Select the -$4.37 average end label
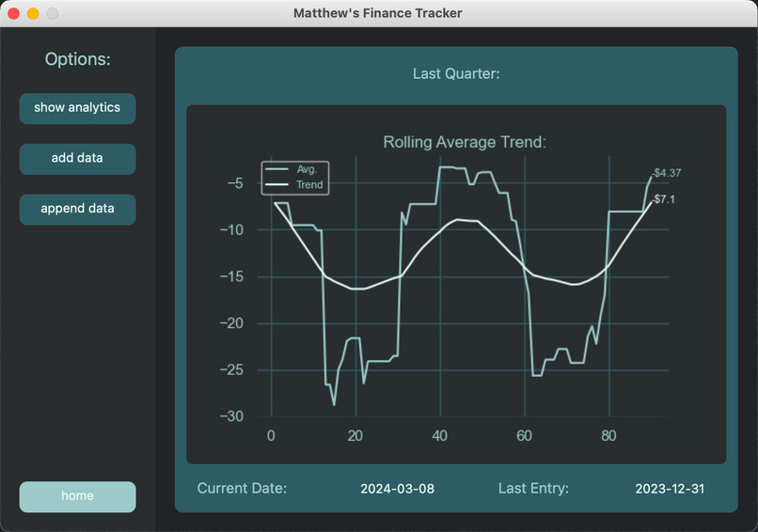This screenshot has height=532, width=758. click(667, 173)
